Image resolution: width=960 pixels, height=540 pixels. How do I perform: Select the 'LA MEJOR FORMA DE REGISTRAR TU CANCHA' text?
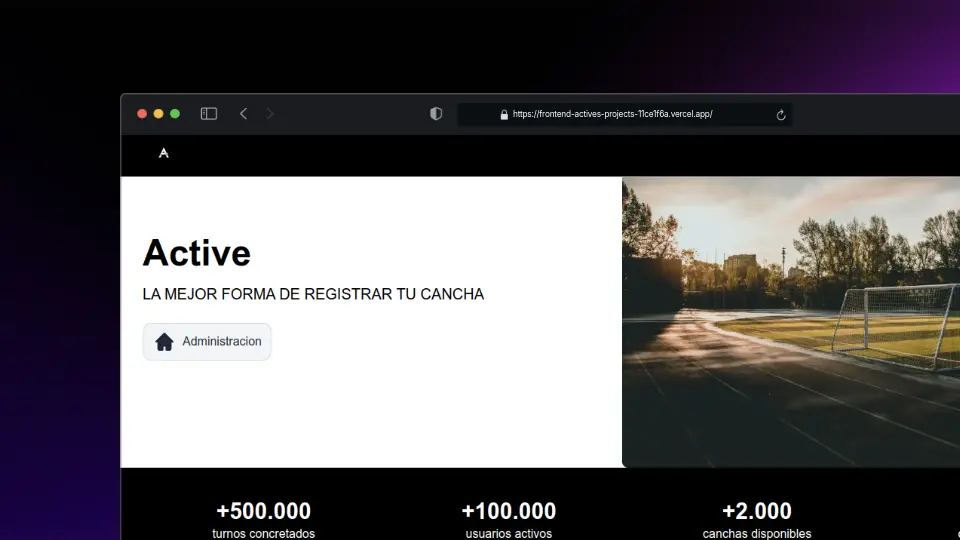pos(313,294)
